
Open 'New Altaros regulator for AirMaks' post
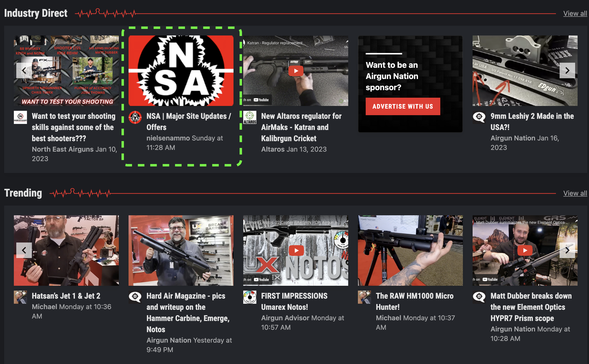pos(301,127)
